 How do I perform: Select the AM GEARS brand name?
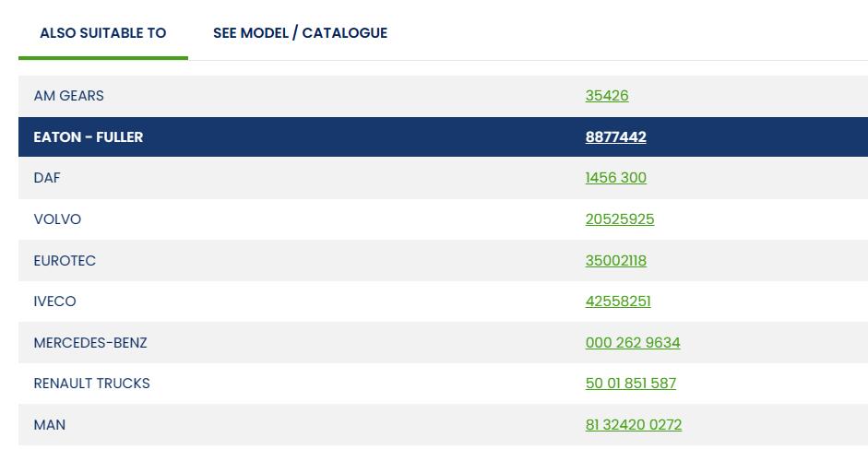point(68,96)
